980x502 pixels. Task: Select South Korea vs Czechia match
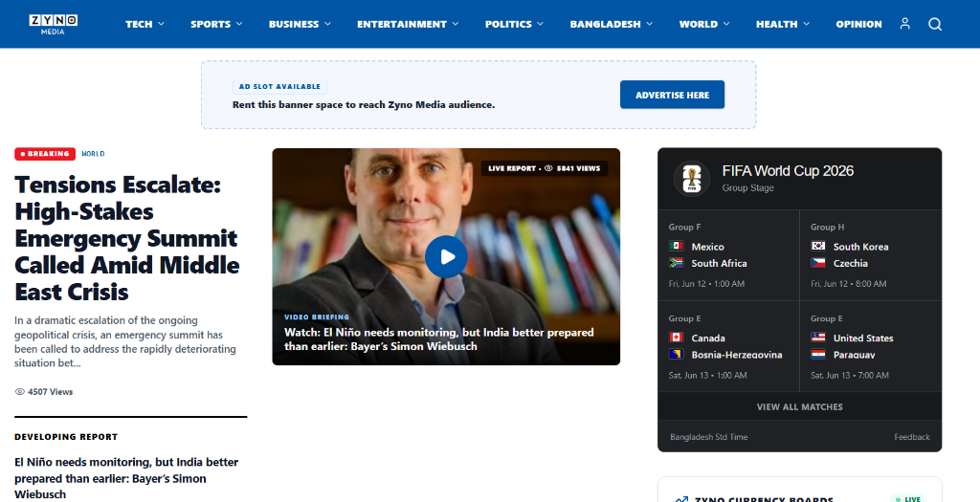[x=871, y=255]
